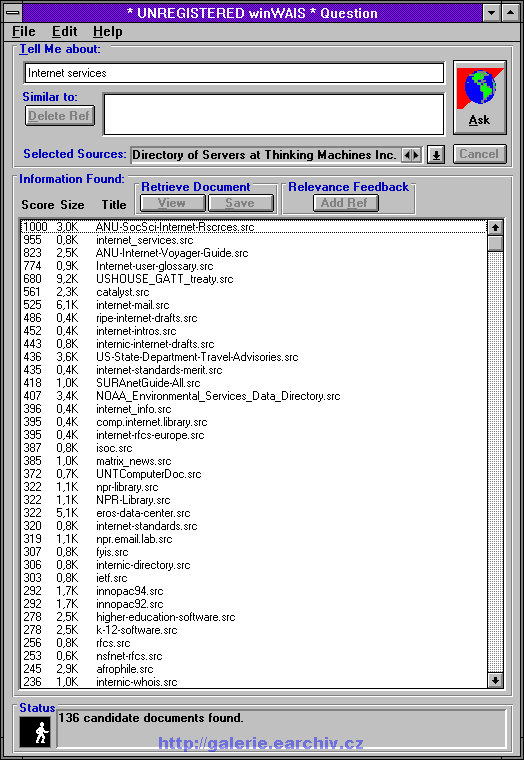Select lowercase npr-library.src
The height and width of the screenshot is (760, 524).
click(x=254, y=487)
